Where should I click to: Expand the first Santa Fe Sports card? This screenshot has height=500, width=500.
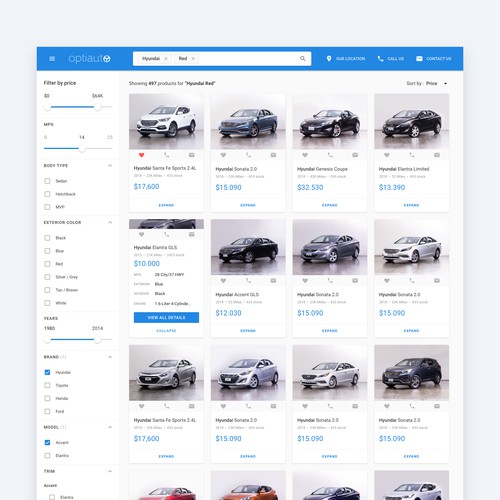click(x=166, y=205)
